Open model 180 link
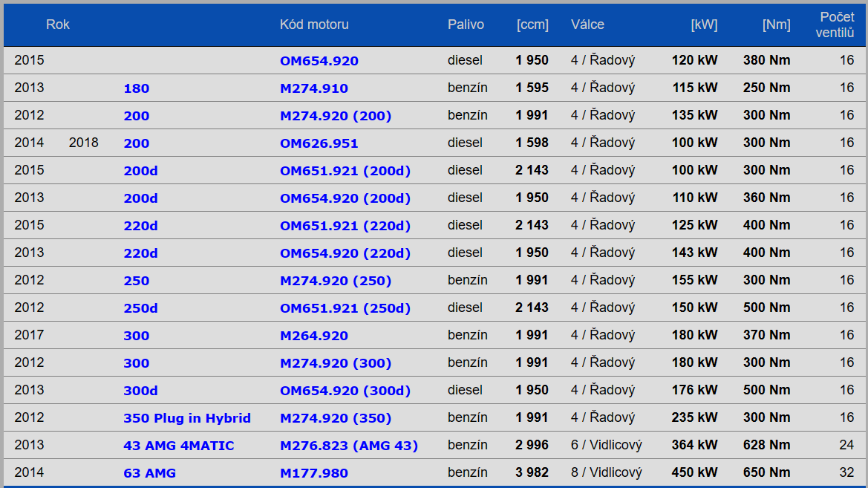Viewport: 868px width, 488px height. pos(136,88)
